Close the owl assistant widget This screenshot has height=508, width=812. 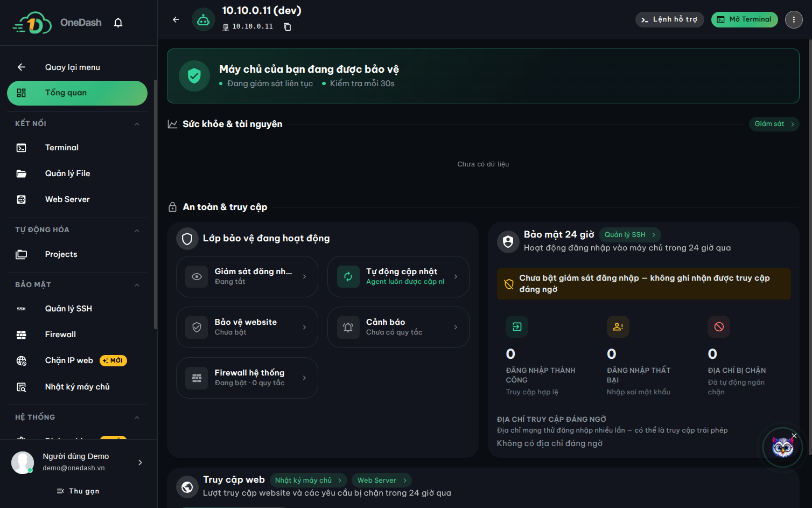tap(794, 435)
